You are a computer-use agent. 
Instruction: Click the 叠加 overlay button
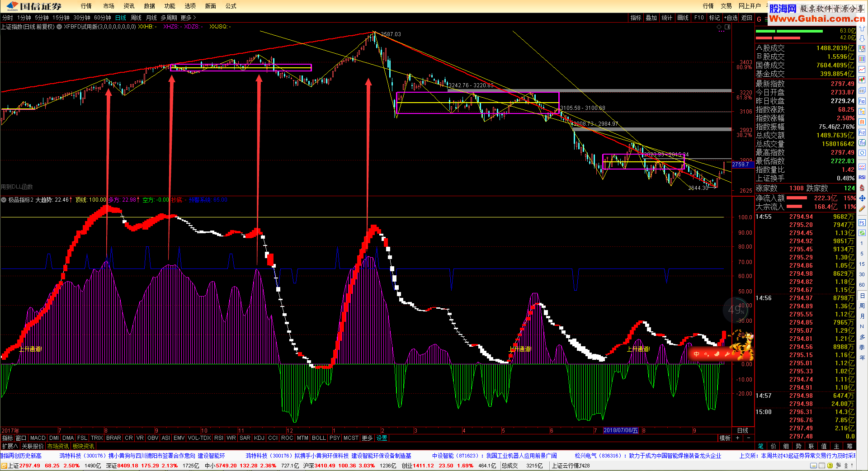coord(651,18)
